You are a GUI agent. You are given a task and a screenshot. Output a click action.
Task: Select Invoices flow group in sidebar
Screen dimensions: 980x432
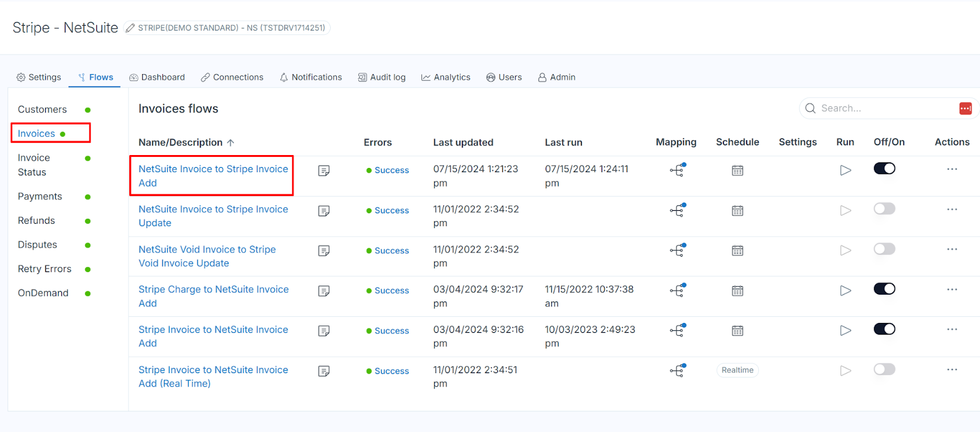click(x=36, y=134)
